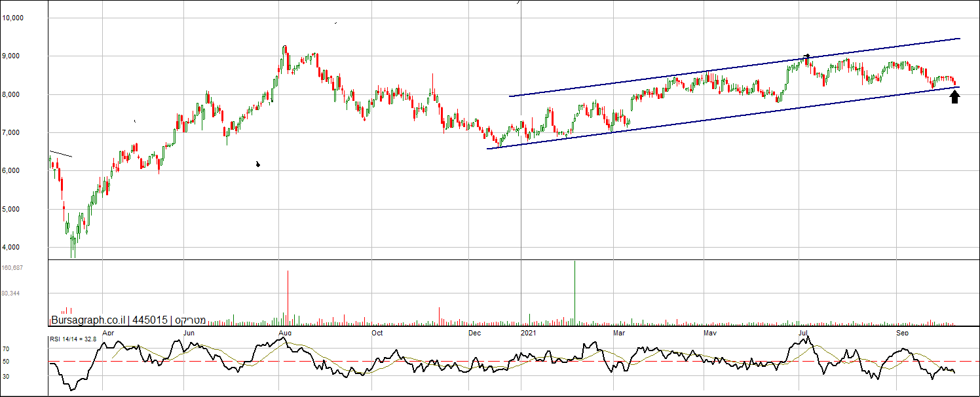980x397 pixels.
Task: Click the tall volume spike after 2021
Action: pyautogui.click(x=575, y=292)
